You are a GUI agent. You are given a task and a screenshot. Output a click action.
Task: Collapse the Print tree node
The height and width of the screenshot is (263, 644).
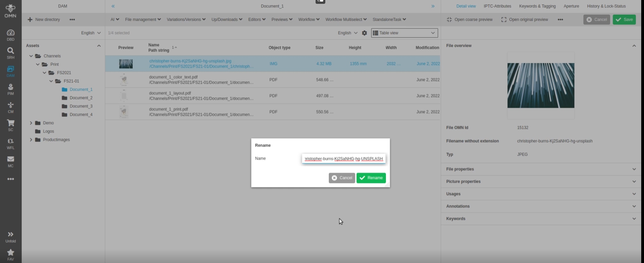click(x=38, y=64)
